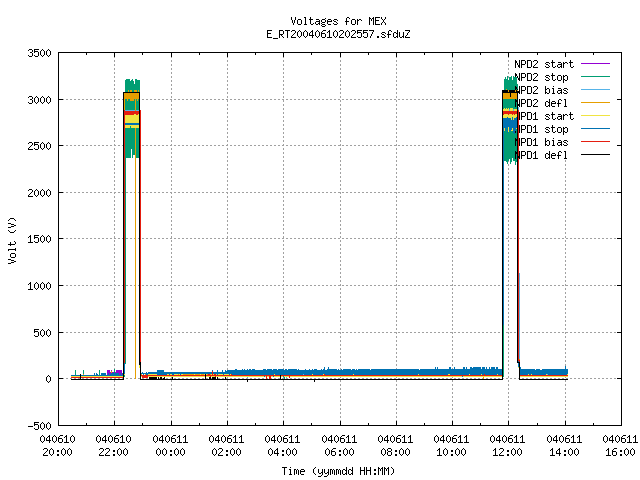
Task: Click the 'Volt (V)' y-axis label
Action: 12,240
